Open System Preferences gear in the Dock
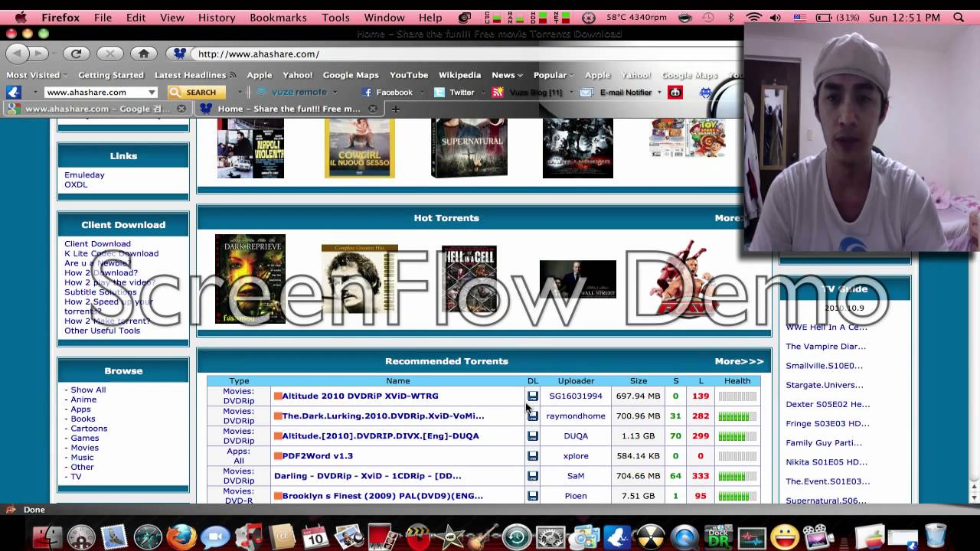This screenshot has width=980, height=551. pos(550,536)
